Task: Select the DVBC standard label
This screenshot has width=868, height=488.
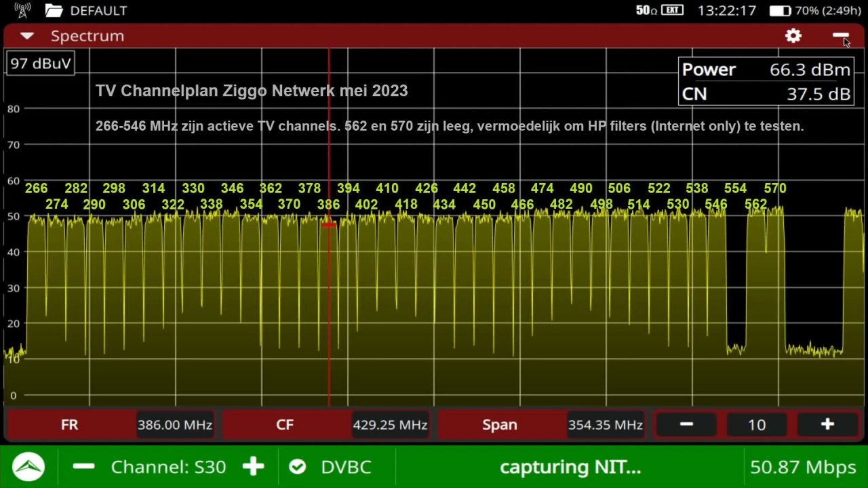Action: click(x=346, y=467)
